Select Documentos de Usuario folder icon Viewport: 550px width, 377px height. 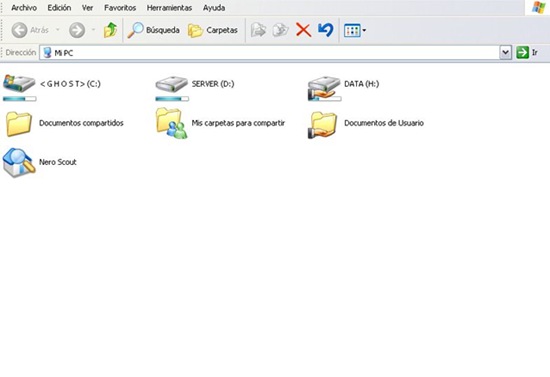point(323,124)
